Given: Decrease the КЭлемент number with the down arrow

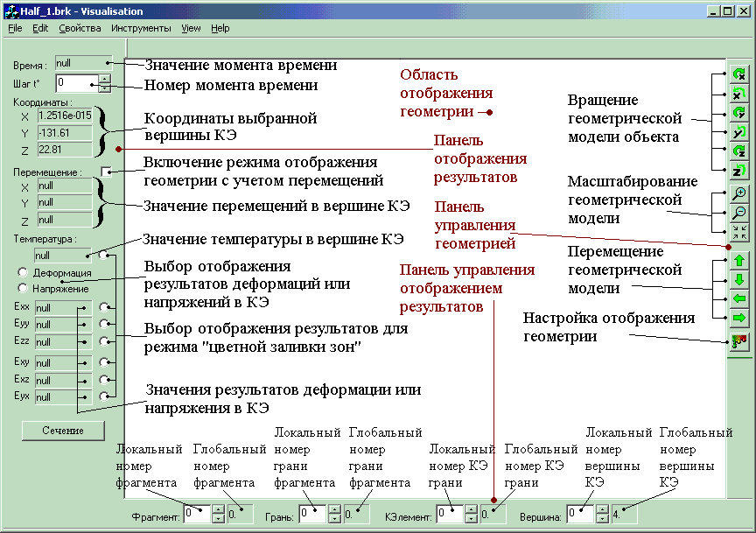Looking at the screenshot, I should (471, 518).
